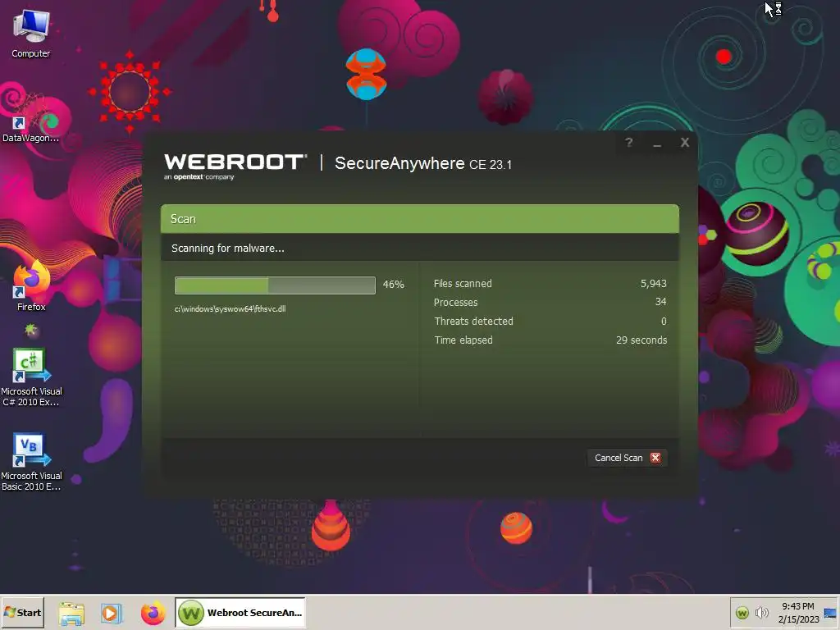Image resolution: width=840 pixels, height=630 pixels.
Task: Click the Time elapsed label
Action: point(463,340)
